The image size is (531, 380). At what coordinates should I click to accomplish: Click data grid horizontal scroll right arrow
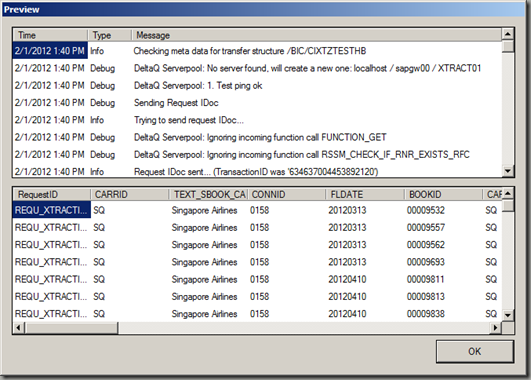(496, 328)
